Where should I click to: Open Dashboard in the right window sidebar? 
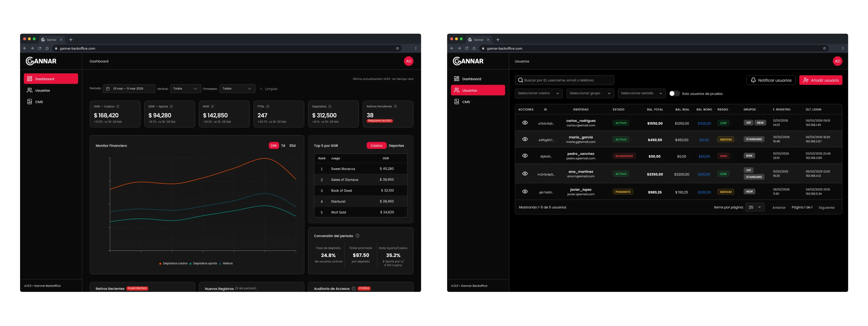click(x=478, y=79)
